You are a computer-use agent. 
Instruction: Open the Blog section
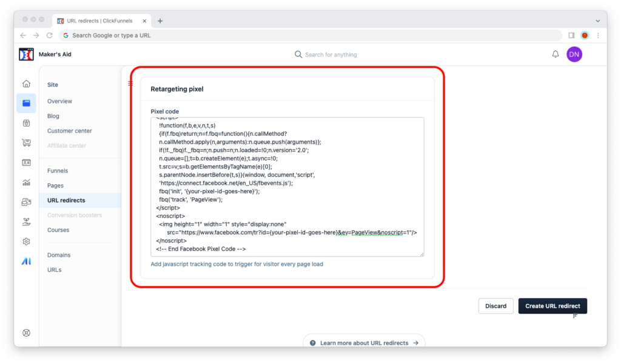point(53,116)
